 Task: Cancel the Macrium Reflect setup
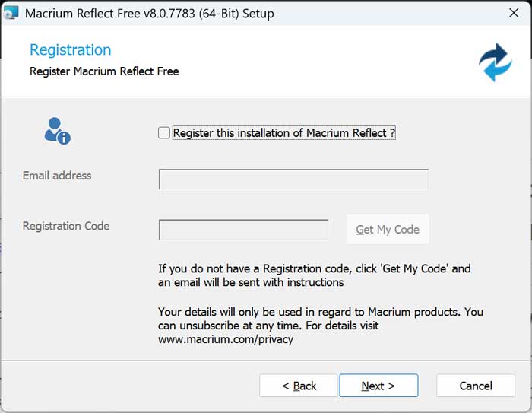(476, 386)
